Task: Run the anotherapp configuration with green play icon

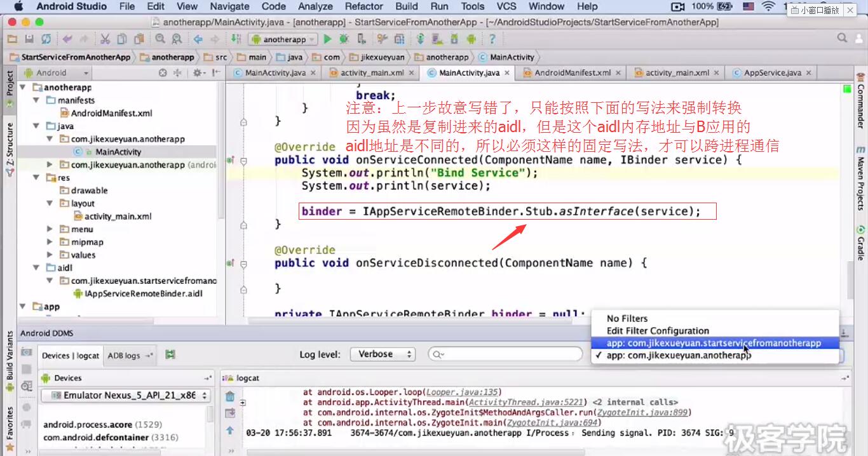Action: coord(328,39)
